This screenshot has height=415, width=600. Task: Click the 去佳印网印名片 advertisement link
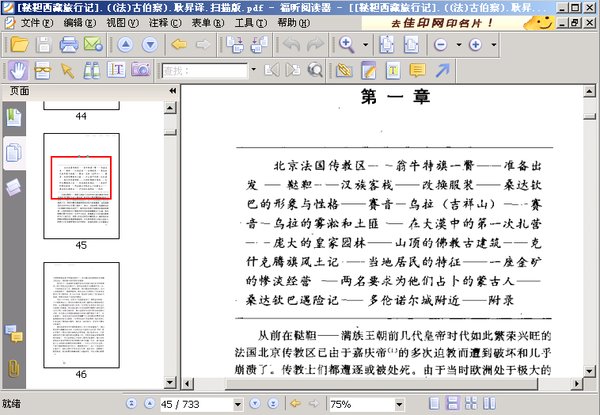tap(442, 23)
